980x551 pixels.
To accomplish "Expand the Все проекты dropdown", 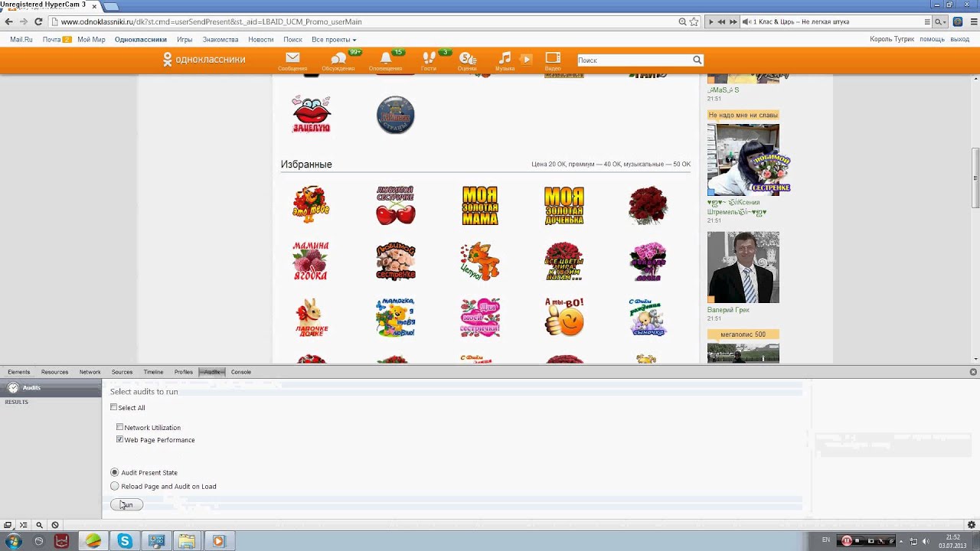I will click(x=334, y=40).
